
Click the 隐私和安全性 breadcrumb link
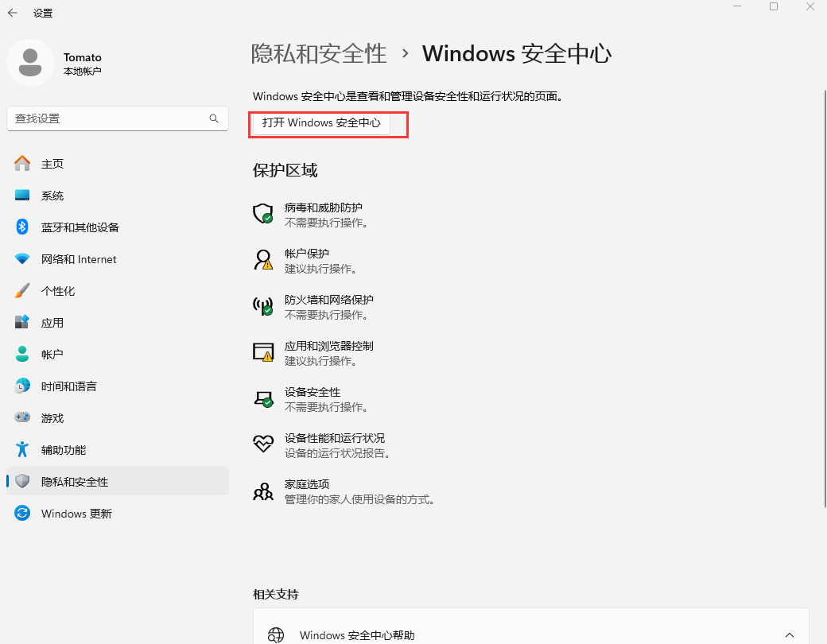319,54
